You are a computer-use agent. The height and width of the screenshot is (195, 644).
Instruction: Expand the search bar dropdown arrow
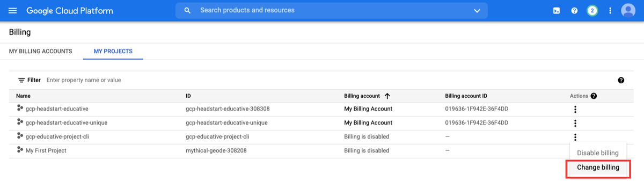tap(477, 11)
